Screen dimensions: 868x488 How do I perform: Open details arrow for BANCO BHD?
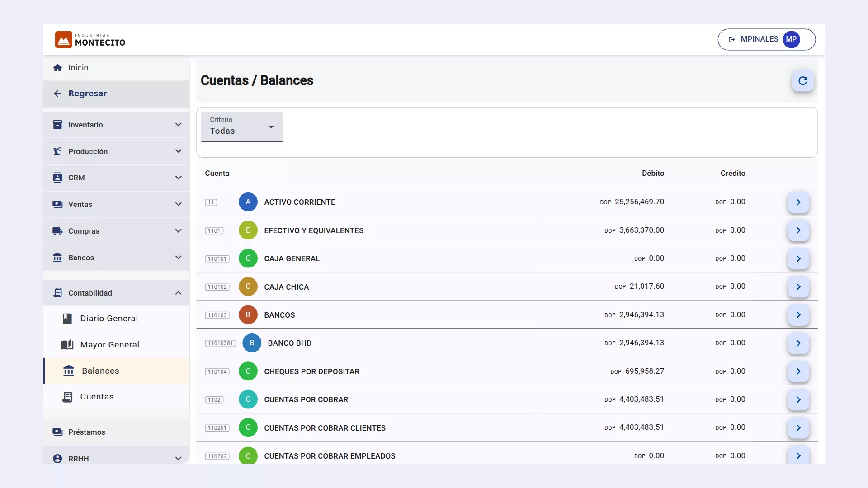(x=798, y=343)
